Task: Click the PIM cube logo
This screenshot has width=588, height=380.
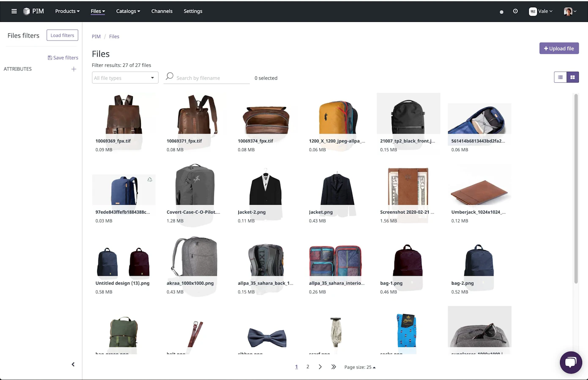Action: coord(27,11)
